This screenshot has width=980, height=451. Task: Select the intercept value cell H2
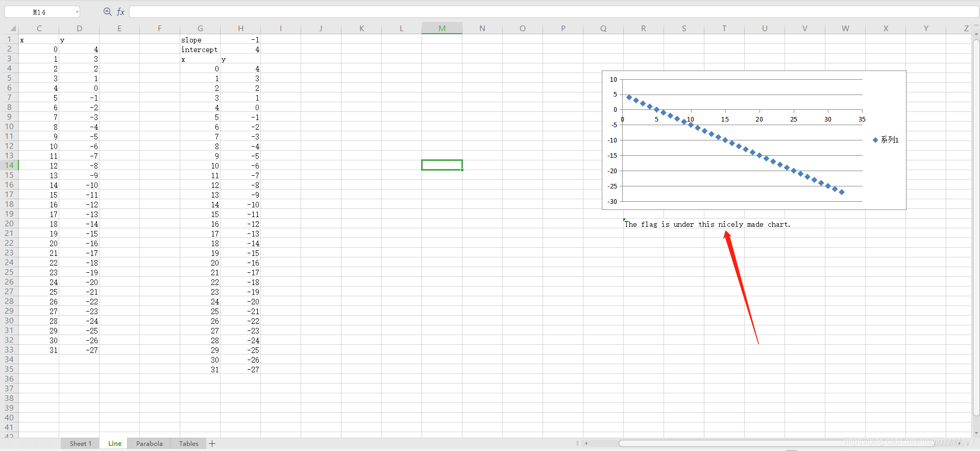pos(240,50)
